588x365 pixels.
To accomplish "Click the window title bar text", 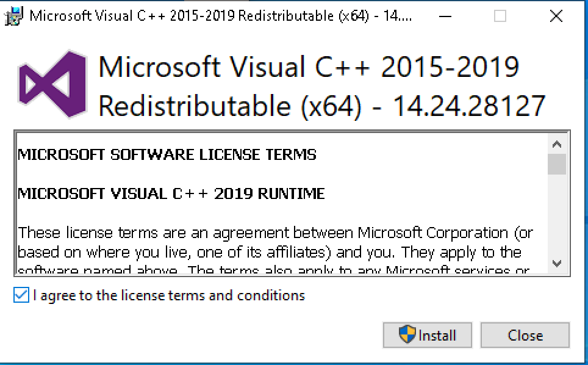I will coord(221,16).
